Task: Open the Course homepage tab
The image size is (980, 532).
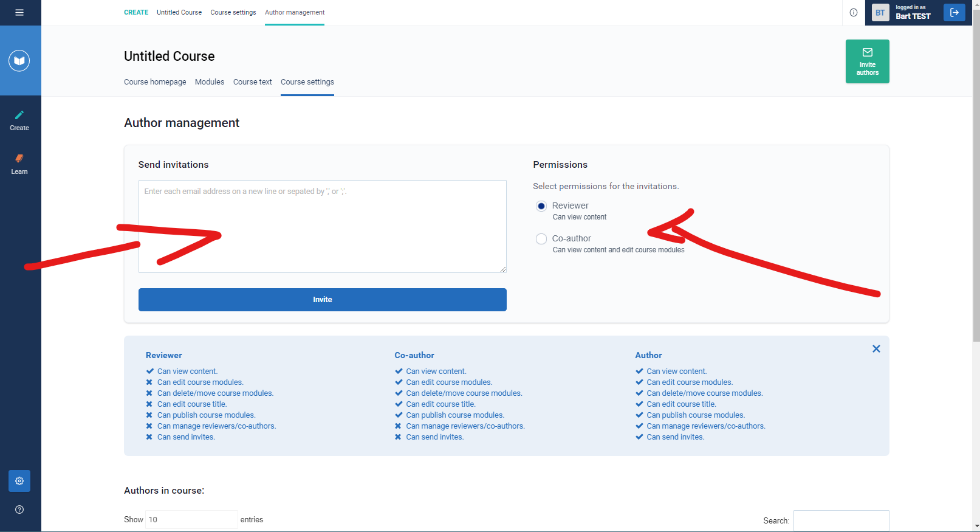Action: point(155,82)
